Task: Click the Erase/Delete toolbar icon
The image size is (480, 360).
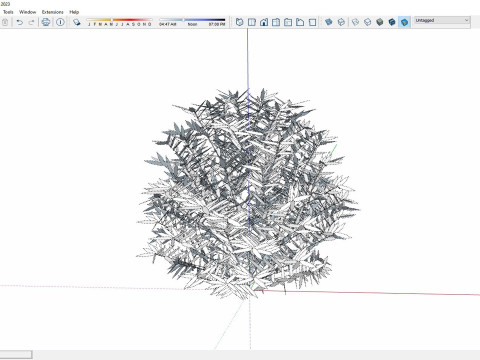Action: click(x=5, y=22)
